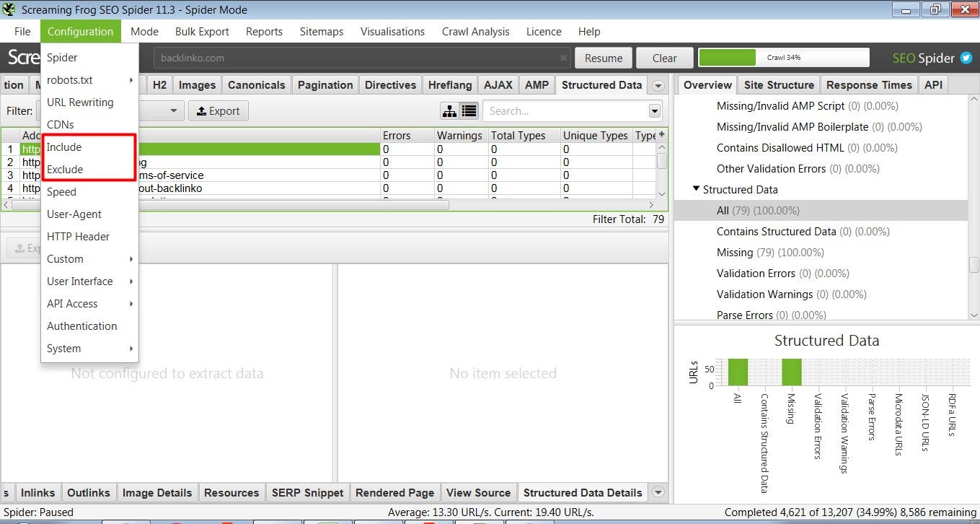Open the SERP Snippet tab

307,493
